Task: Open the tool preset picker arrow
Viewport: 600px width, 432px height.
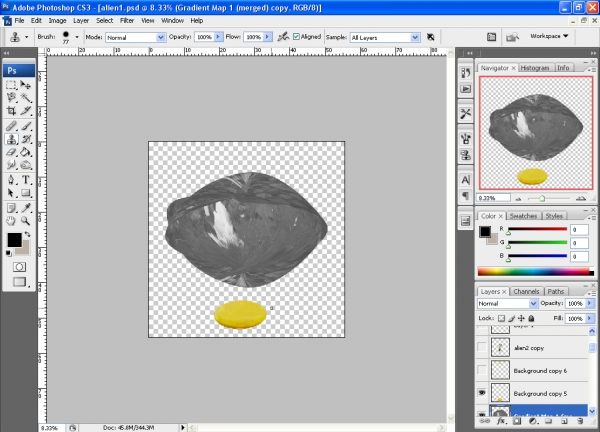Action: [26, 37]
